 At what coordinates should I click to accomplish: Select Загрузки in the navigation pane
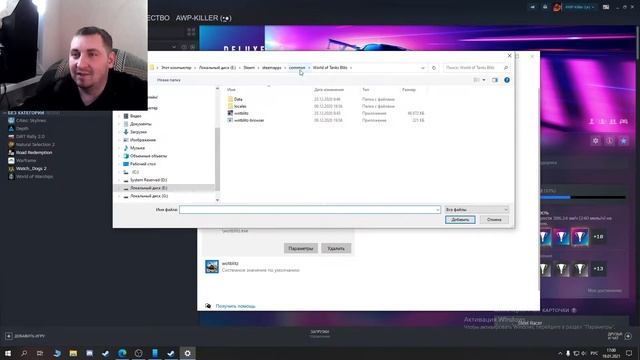point(138,132)
